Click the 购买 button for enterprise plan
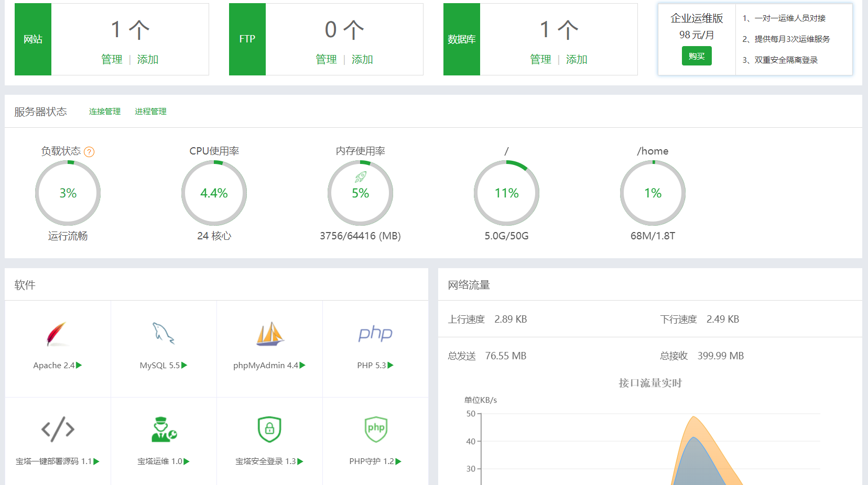The height and width of the screenshot is (485, 868). point(697,56)
